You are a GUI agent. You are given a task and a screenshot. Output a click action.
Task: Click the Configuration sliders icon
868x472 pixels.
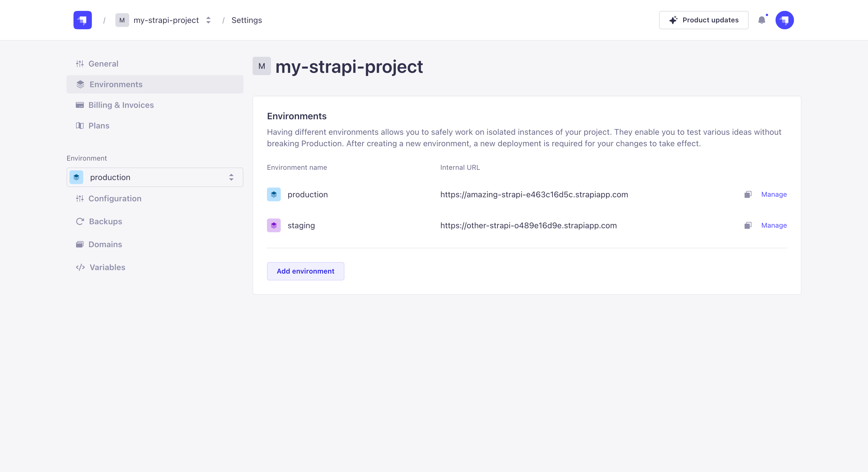pyautogui.click(x=80, y=199)
